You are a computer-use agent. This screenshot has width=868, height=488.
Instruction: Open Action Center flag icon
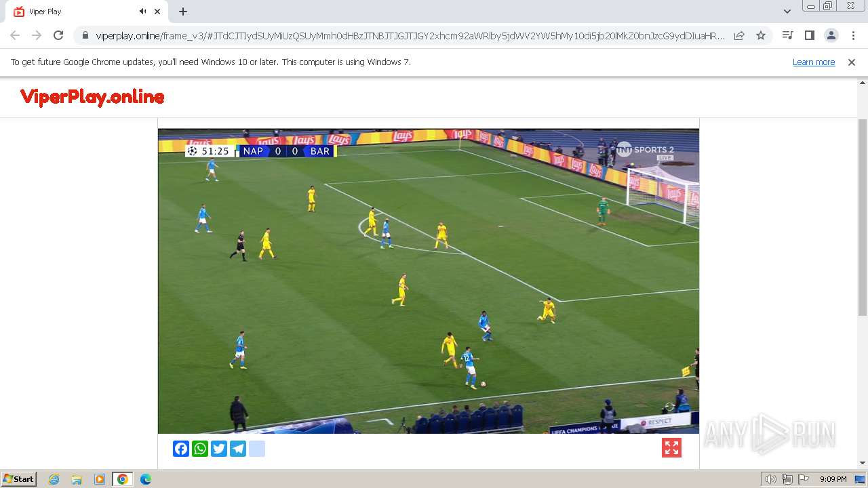click(803, 479)
